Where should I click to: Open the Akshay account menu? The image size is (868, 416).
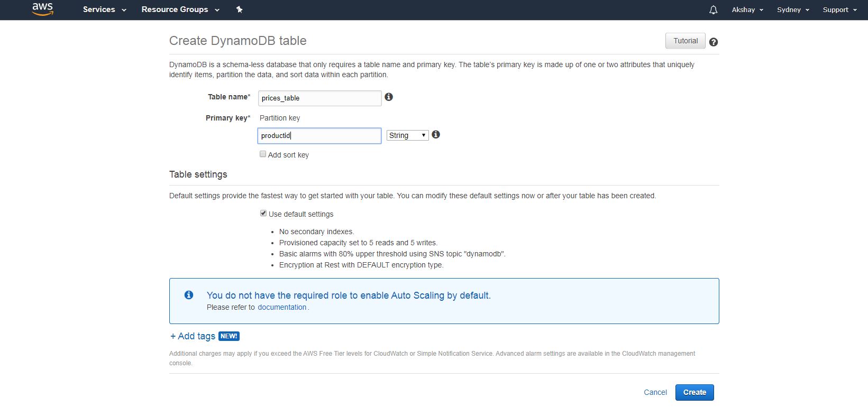(x=747, y=10)
